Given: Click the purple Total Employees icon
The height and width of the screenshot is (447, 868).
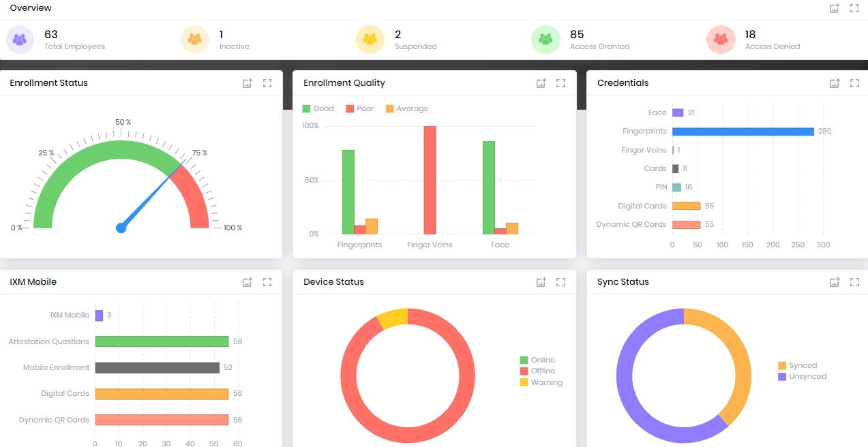Looking at the screenshot, I should 20,40.
